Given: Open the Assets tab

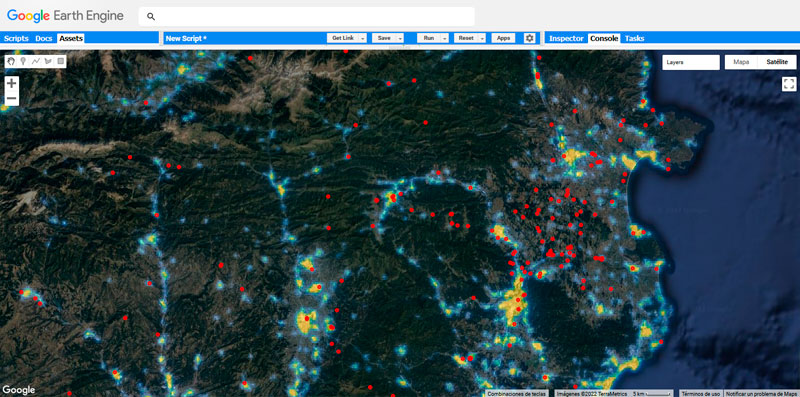Looking at the screenshot, I should tap(71, 38).
